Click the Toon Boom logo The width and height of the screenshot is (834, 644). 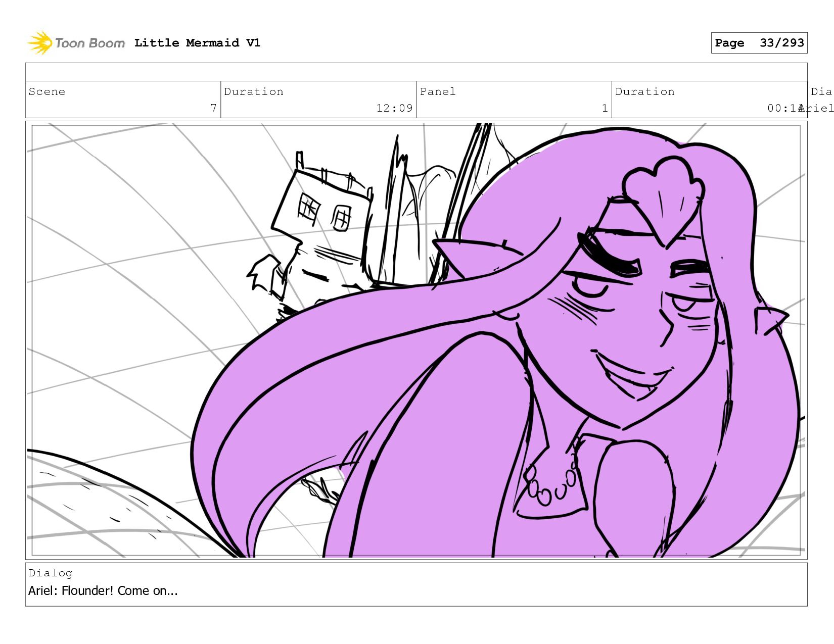76,43
